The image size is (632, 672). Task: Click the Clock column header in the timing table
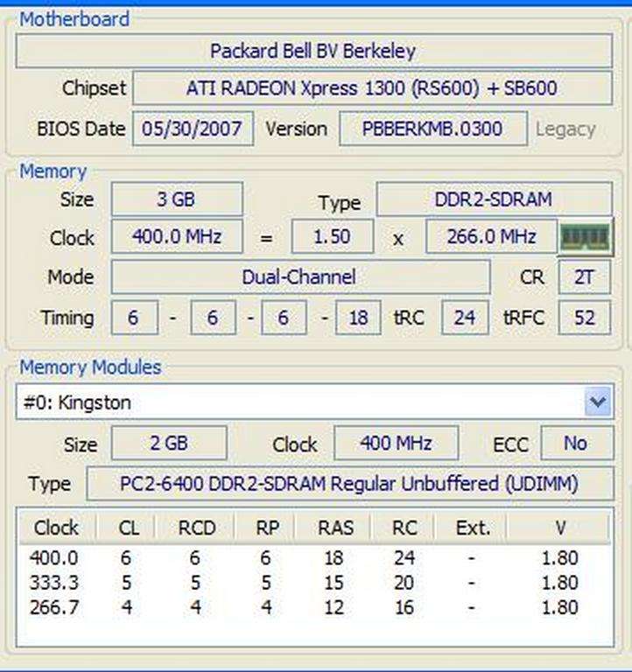(56, 528)
